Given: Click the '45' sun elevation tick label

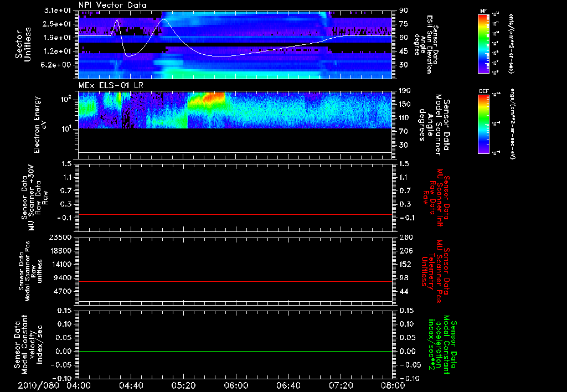Looking at the screenshot, I should [404, 51].
